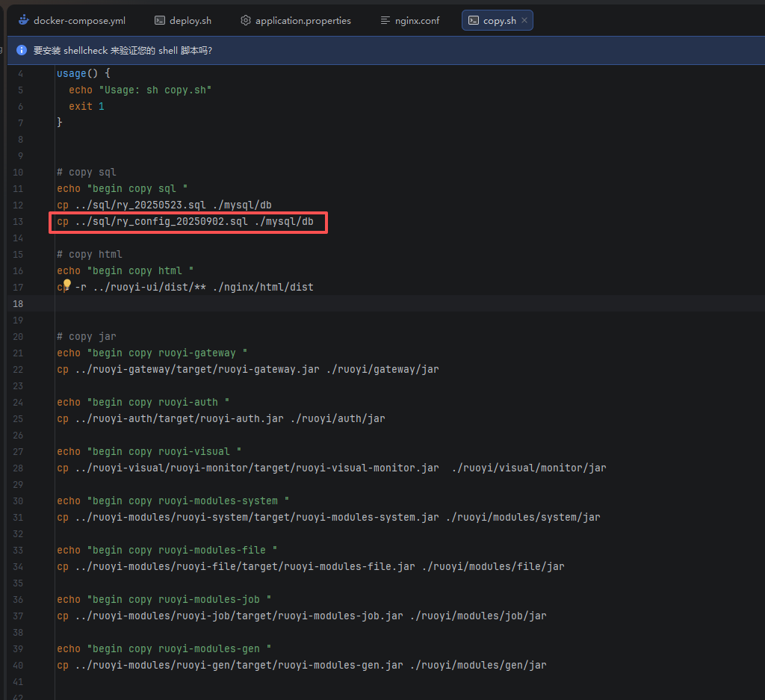Click the cp ruoyi-modules-file.jar line

[x=310, y=566]
